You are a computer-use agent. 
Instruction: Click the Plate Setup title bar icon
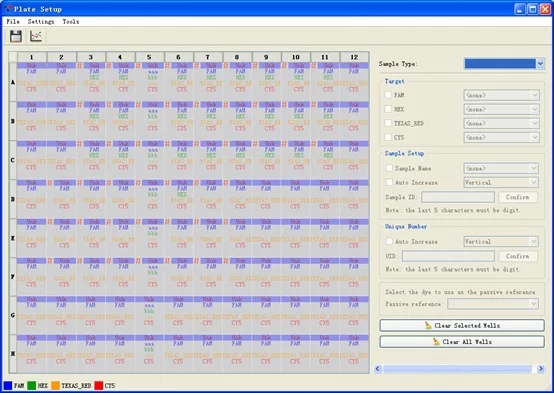point(8,8)
